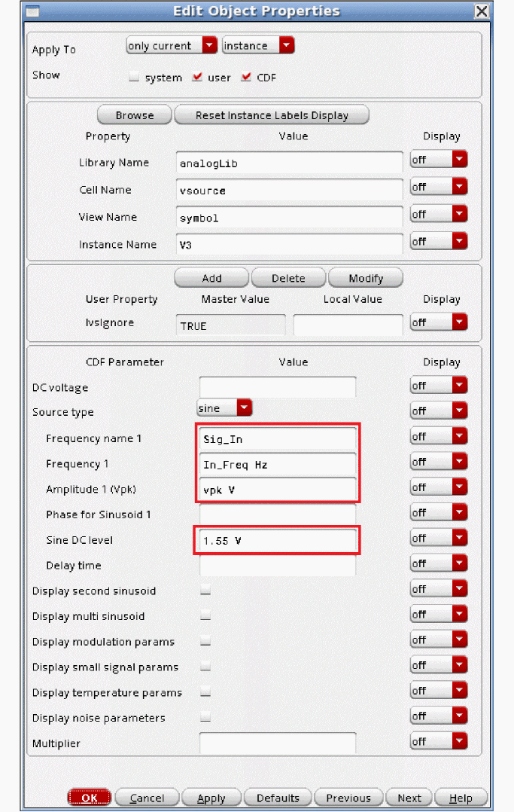Enable Display small signal params checkbox
This screenshot has height=812, width=514.
click(x=205, y=666)
